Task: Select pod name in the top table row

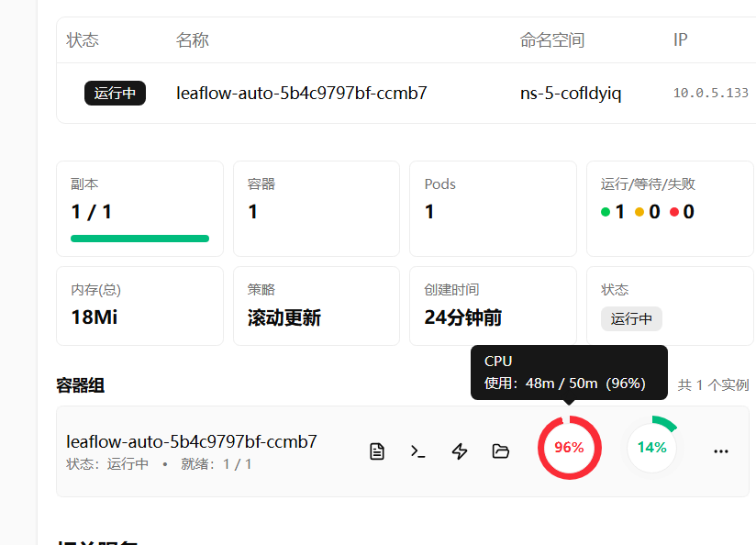Action: [x=302, y=93]
